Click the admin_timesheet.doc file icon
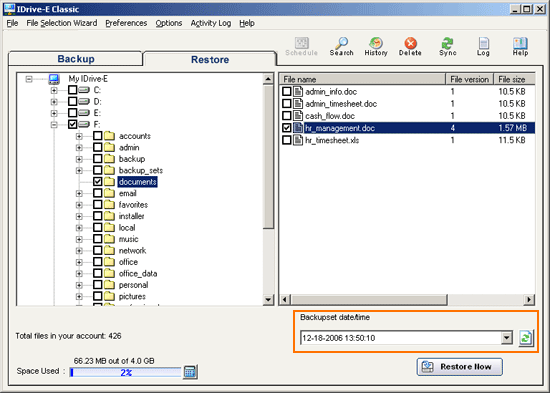The image size is (550, 393). pyautogui.click(x=298, y=104)
